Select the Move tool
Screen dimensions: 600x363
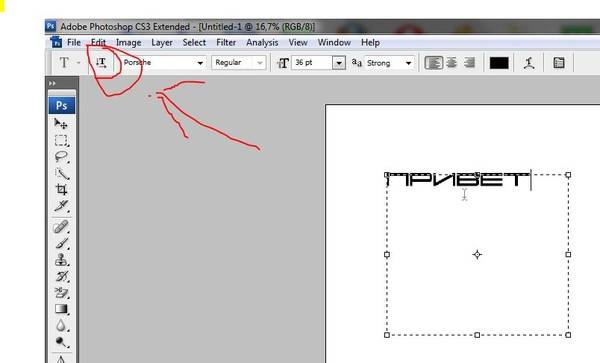tap(61, 124)
